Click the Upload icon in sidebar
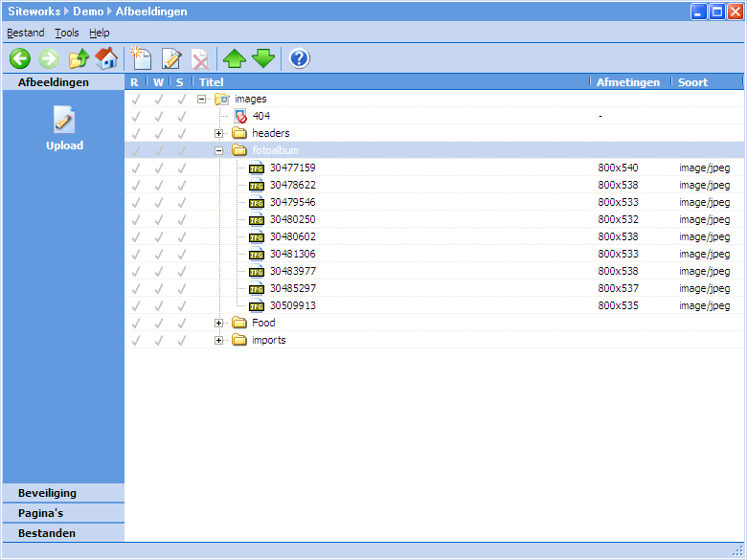Viewport: 747px width, 560px height. [x=64, y=122]
